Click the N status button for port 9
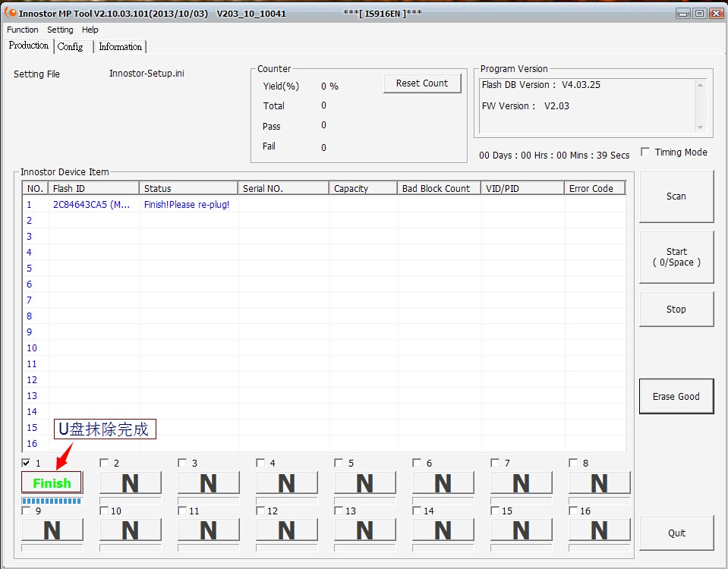This screenshot has height=569, width=728. point(52,530)
